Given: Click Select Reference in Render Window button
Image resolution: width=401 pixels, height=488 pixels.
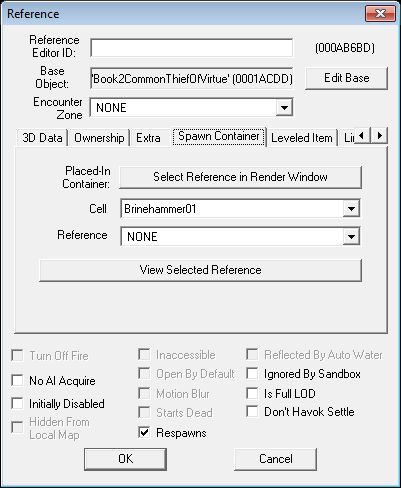Looking at the screenshot, I should pos(240,177).
